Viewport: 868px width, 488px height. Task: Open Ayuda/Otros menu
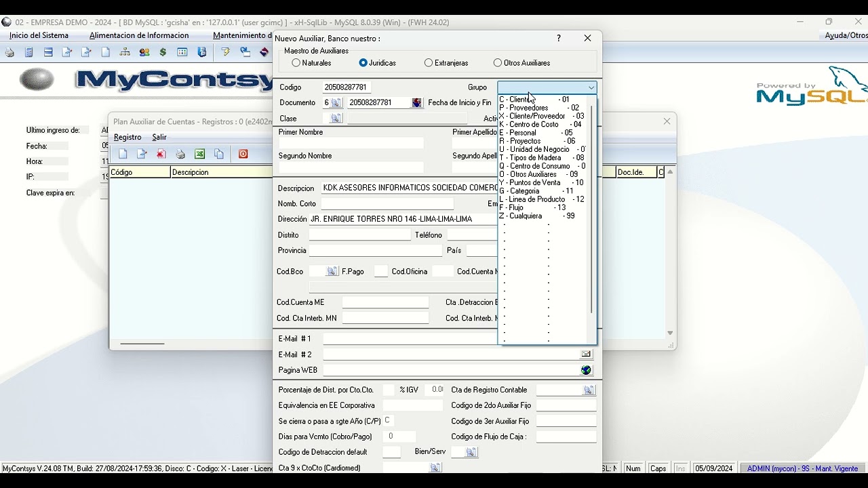(846, 35)
